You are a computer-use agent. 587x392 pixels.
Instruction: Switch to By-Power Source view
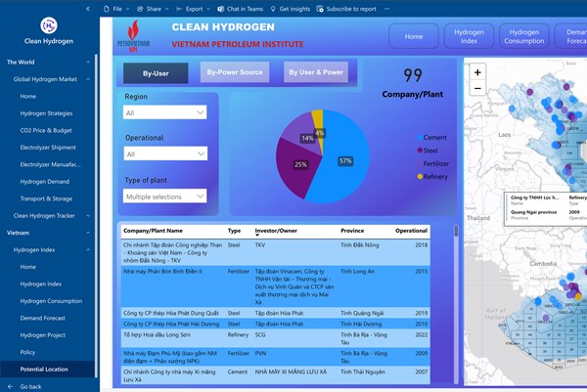coord(236,72)
